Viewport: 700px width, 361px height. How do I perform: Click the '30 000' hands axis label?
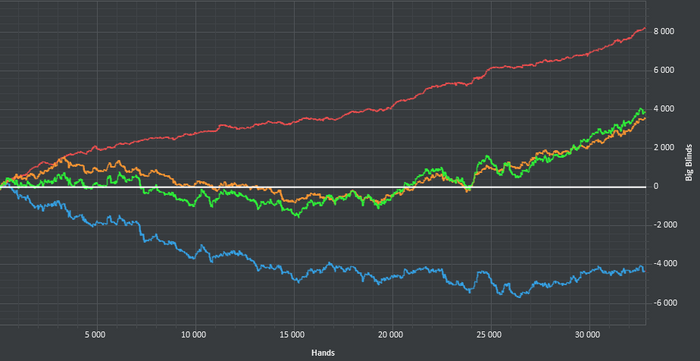tap(589, 334)
